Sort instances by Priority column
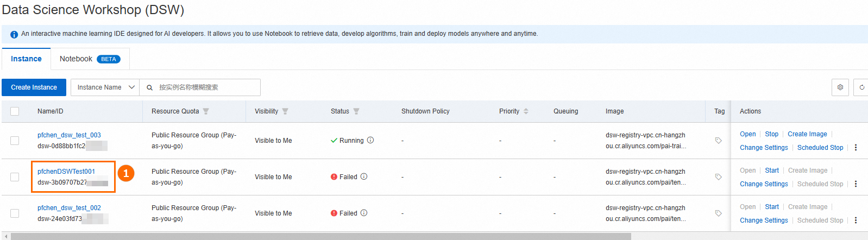This screenshot has height=240, width=868. click(x=526, y=111)
